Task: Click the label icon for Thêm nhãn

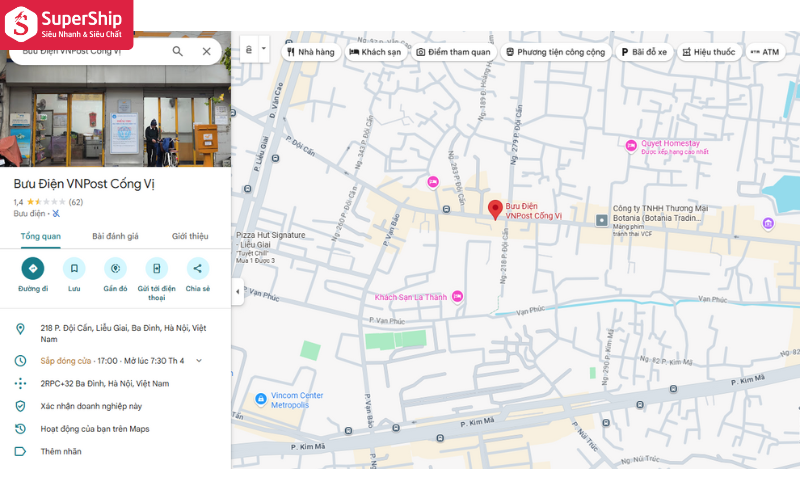Action: click(20, 452)
